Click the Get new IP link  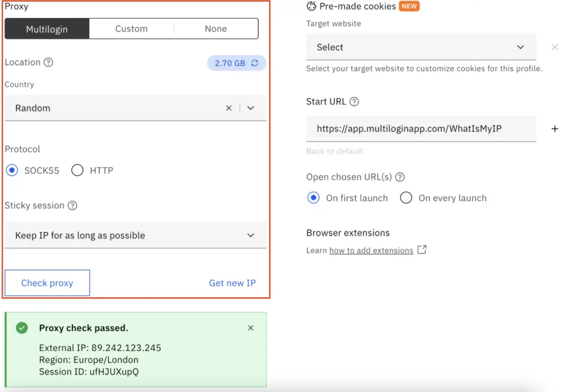pyautogui.click(x=232, y=282)
